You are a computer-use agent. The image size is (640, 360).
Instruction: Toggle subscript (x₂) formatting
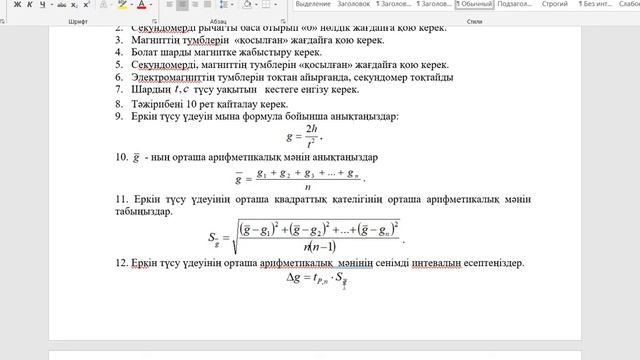tap(74, 5)
